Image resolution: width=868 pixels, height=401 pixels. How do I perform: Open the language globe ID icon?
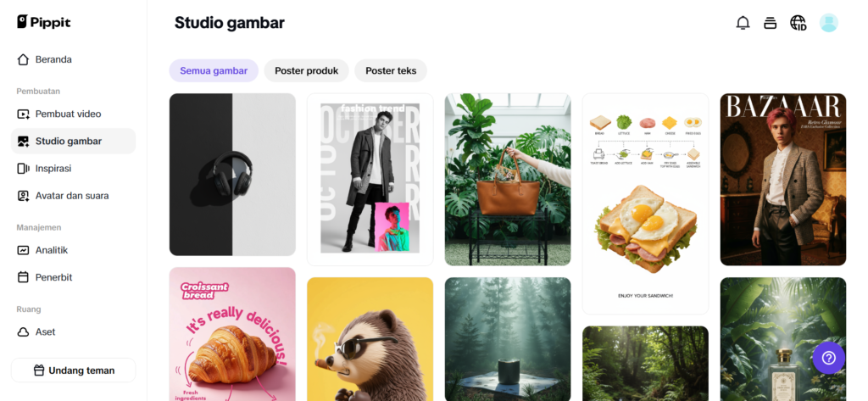click(798, 23)
